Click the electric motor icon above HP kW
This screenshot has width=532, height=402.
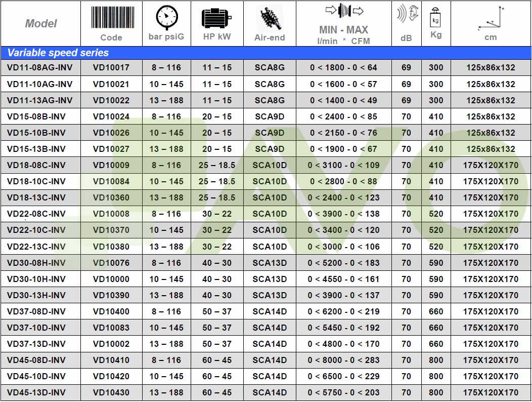coord(216,17)
